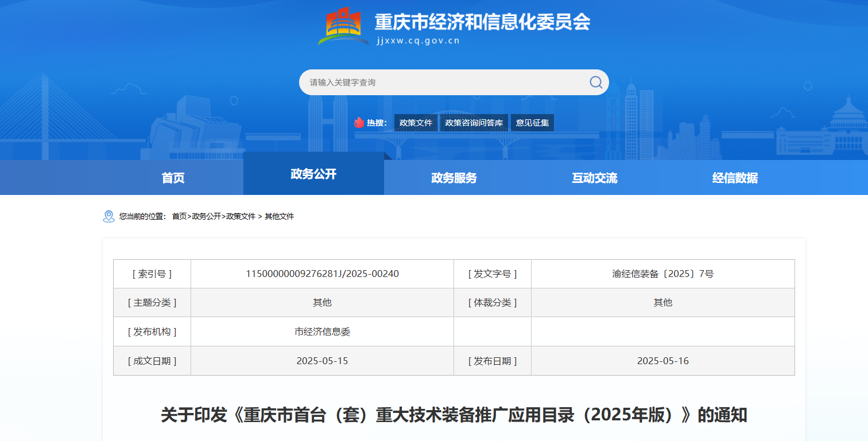Click the jjxxw.cq.gov.cn domain text
Screen dimensions: 868x441
(418, 41)
